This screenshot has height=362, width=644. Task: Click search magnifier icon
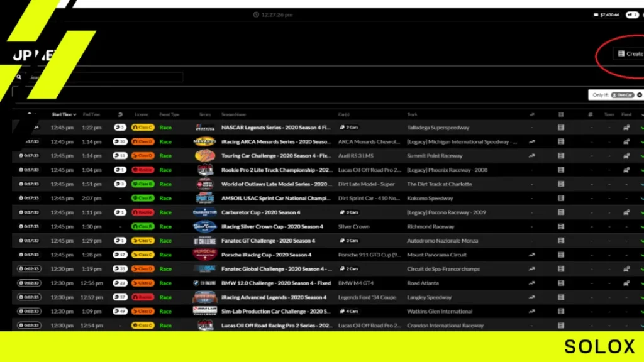[19, 77]
